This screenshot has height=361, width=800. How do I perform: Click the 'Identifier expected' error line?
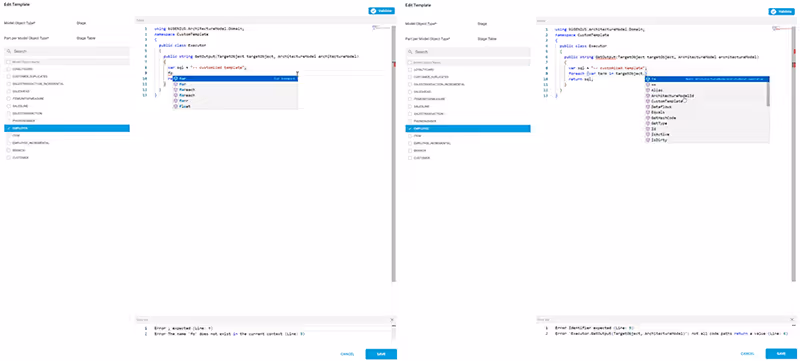(x=594, y=328)
